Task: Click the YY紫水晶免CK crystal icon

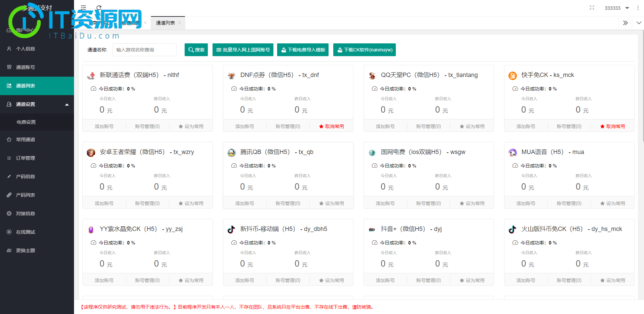Action: (91, 230)
